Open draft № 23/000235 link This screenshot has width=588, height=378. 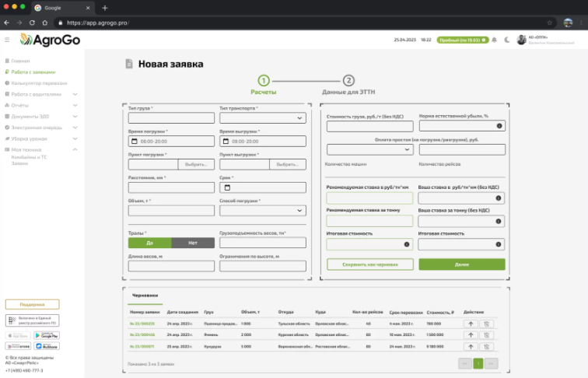coord(142,324)
